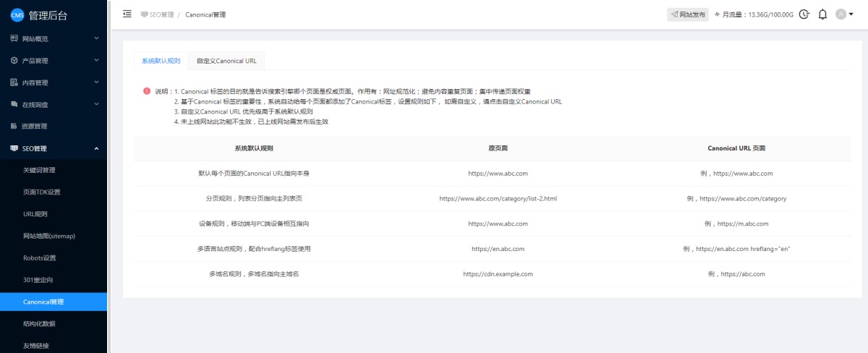Open URL规则 menu item
868x353 pixels.
tap(54, 214)
